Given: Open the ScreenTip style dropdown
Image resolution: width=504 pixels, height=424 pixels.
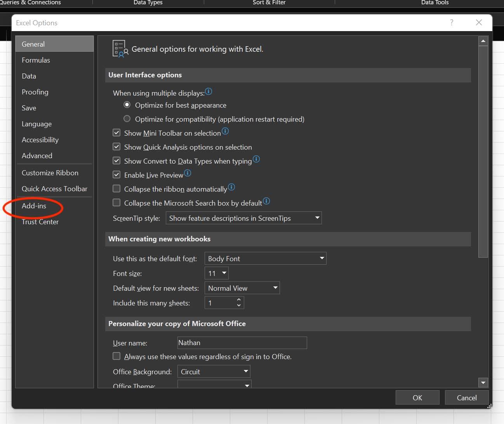Looking at the screenshot, I should [243, 218].
